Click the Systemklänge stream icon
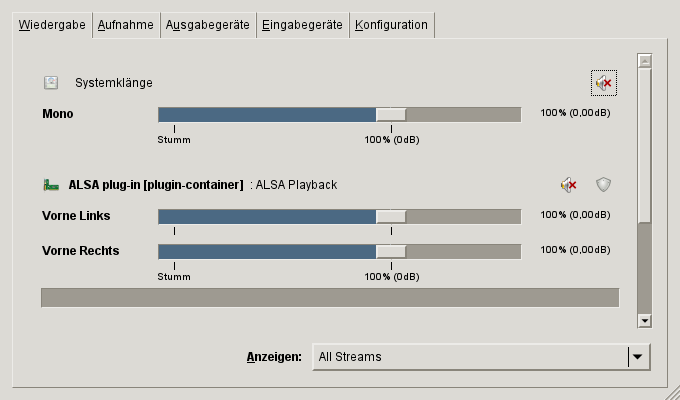This screenshot has height=400, width=680. [x=51, y=83]
